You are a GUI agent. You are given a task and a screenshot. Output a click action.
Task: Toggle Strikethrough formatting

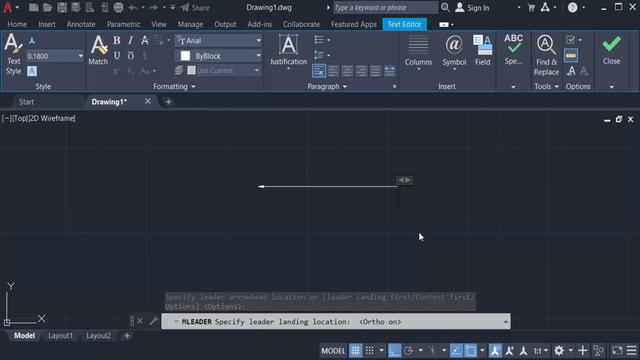(144, 40)
